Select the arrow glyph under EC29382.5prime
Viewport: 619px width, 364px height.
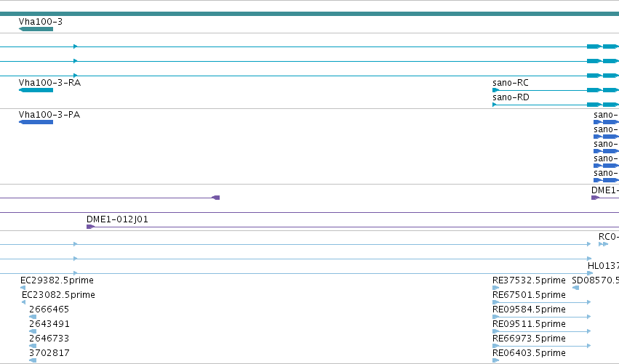23,288
